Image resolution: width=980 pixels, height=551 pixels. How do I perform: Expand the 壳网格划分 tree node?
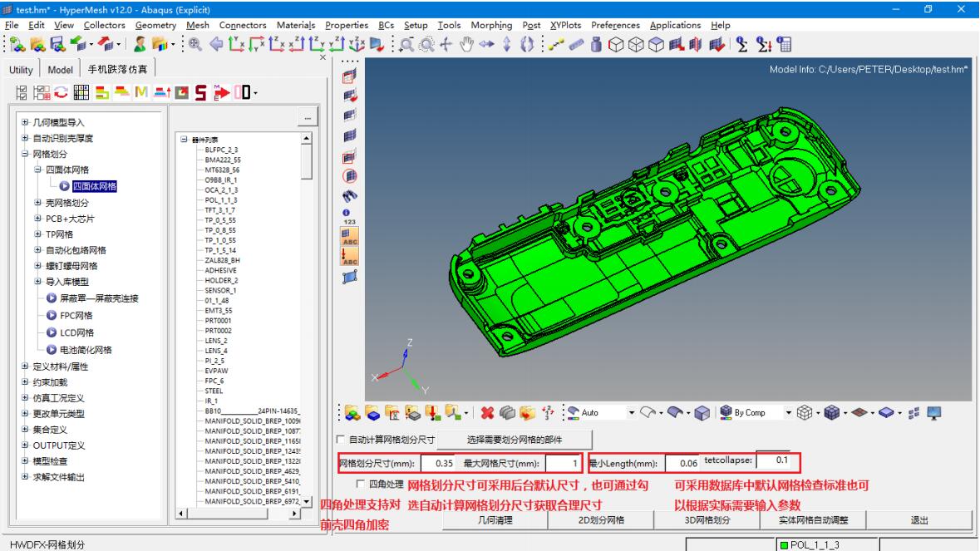(37, 203)
